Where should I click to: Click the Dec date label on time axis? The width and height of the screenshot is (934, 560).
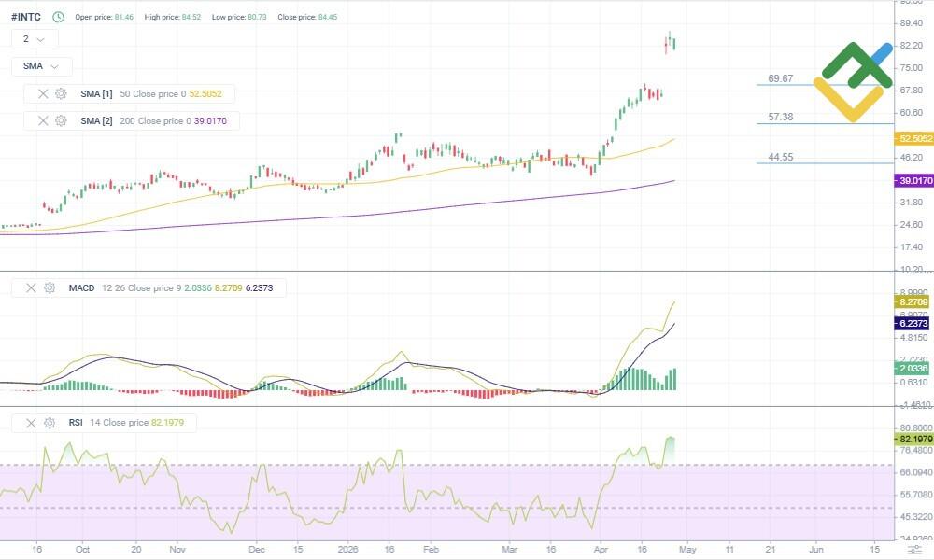point(257,550)
